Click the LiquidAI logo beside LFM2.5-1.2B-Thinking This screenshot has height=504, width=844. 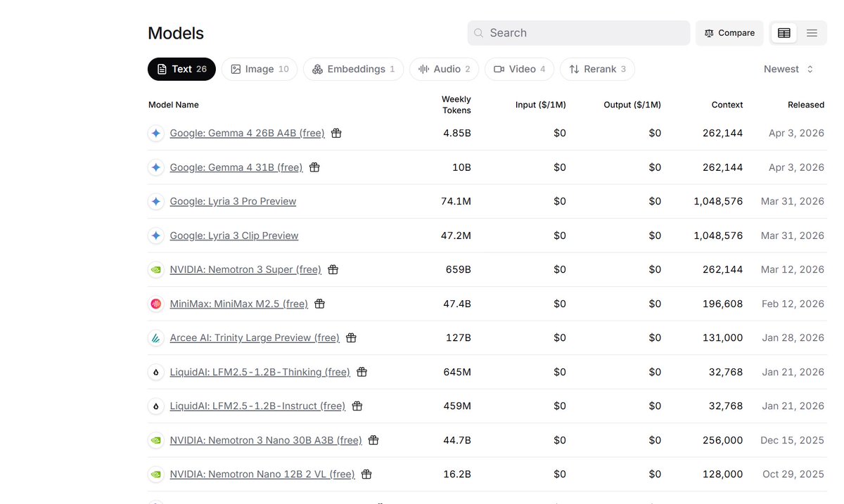pyautogui.click(x=156, y=372)
